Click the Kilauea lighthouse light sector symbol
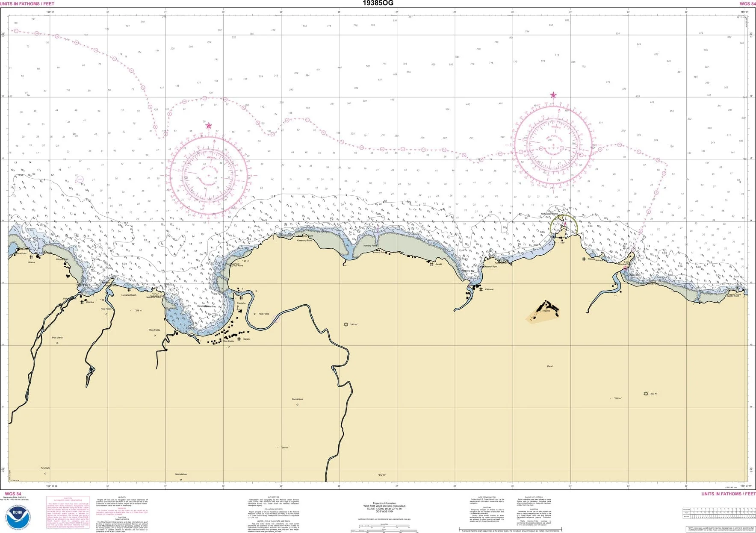Viewport: 756px width, 533px height. click(x=564, y=225)
